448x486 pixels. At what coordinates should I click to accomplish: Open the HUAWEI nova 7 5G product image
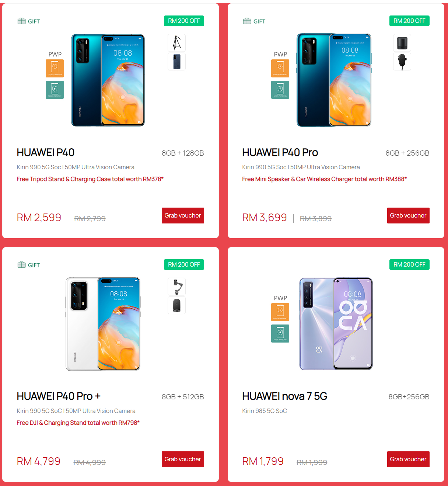(336, 324)
